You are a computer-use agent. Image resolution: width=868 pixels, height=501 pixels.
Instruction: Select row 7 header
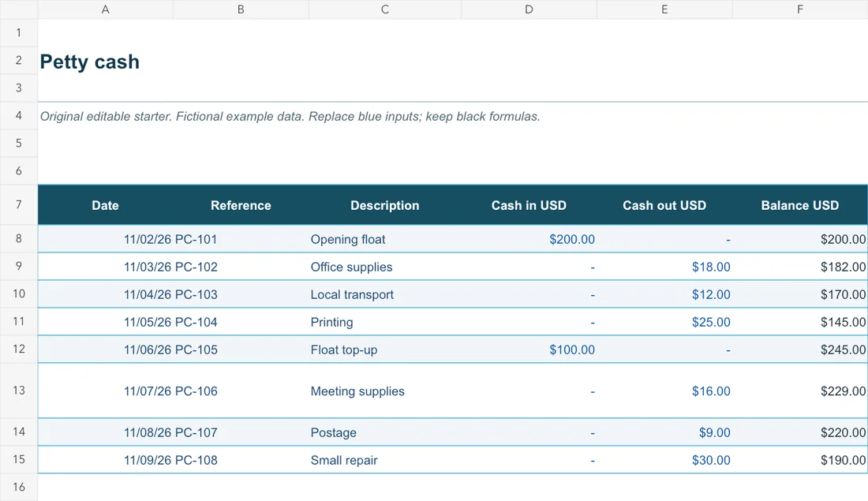click(19, 205)
